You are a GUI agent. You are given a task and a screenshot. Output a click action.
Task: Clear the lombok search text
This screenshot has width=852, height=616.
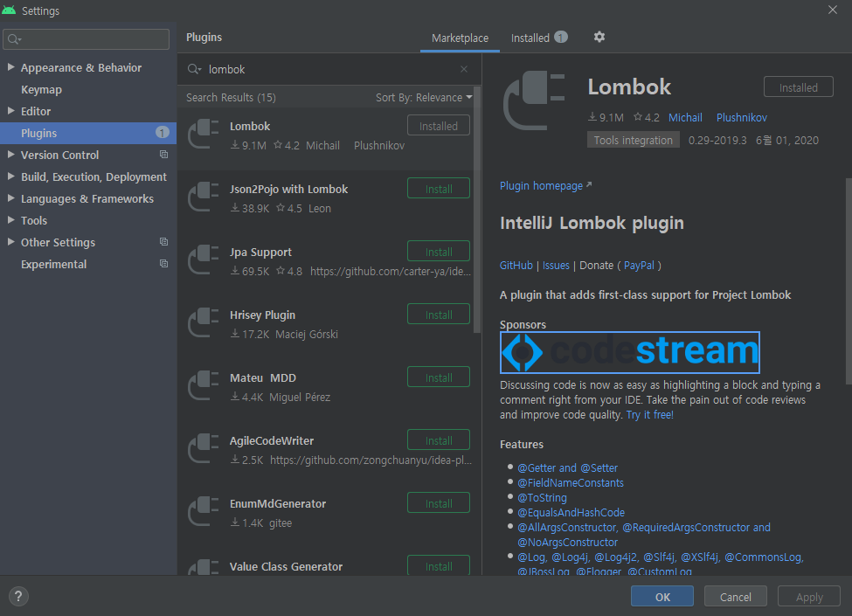[x=463, y=69]
